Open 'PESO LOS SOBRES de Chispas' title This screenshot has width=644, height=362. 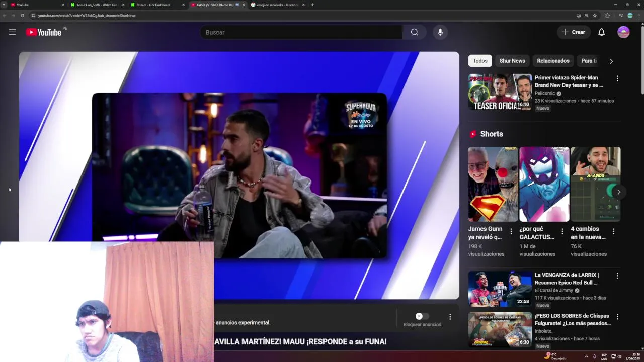coord(573,319)
